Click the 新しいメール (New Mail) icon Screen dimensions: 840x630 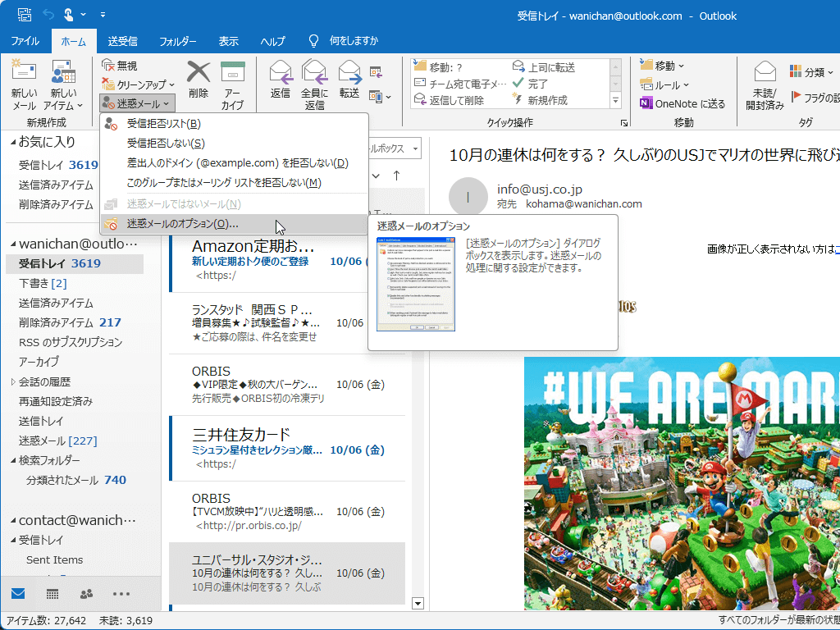[x=24, y=72]
